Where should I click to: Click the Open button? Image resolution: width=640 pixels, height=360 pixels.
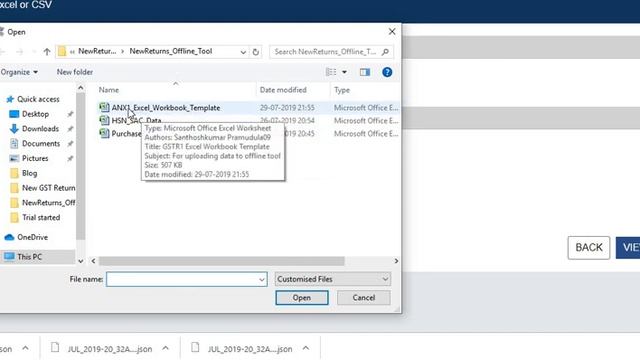302,298
